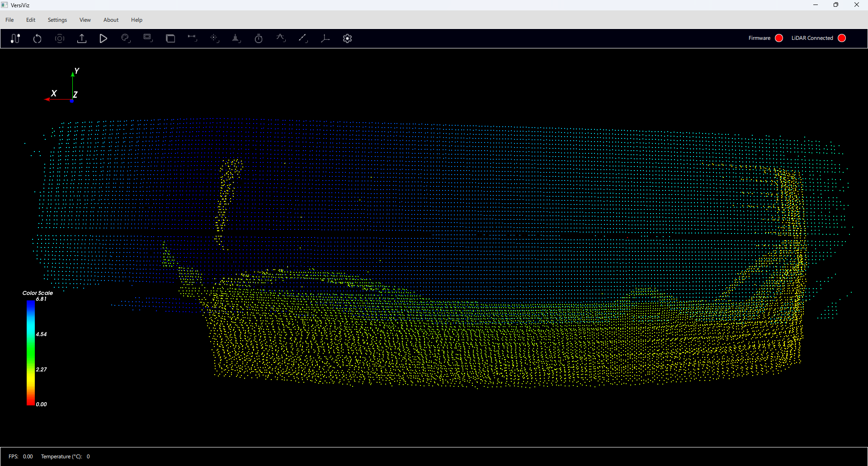Open the View menu
This screenshot has width=868, height=466.
(x=85, y=20)
